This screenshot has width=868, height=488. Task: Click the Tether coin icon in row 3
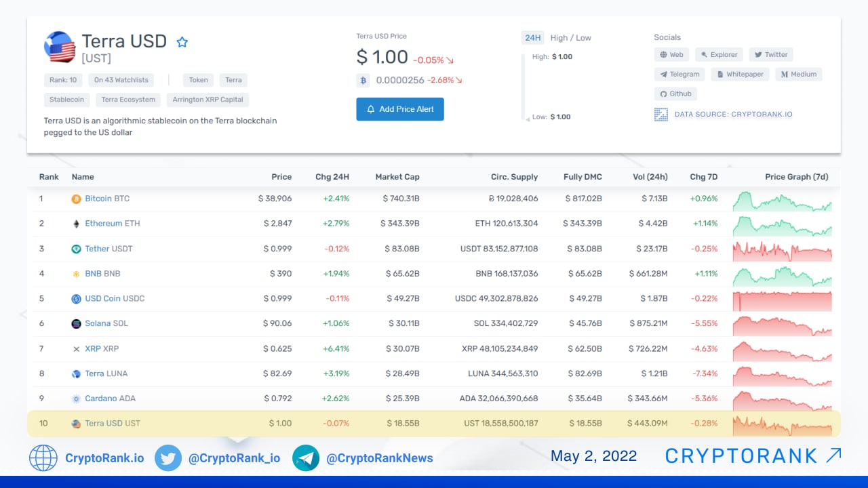[x=76, y=249]
